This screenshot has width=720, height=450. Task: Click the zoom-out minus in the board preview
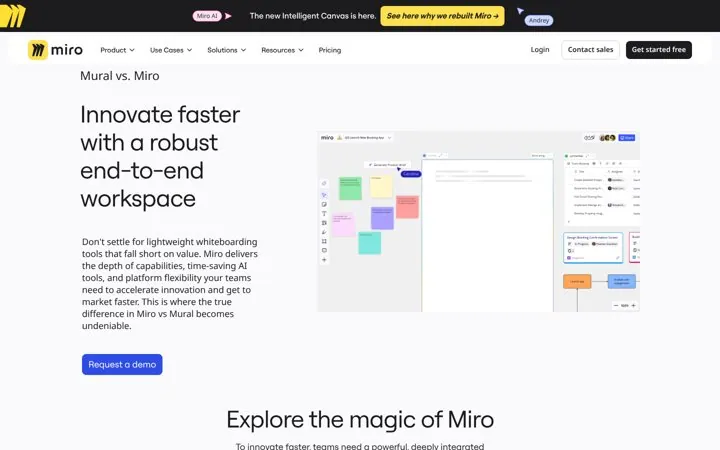[x=616, y=305]
